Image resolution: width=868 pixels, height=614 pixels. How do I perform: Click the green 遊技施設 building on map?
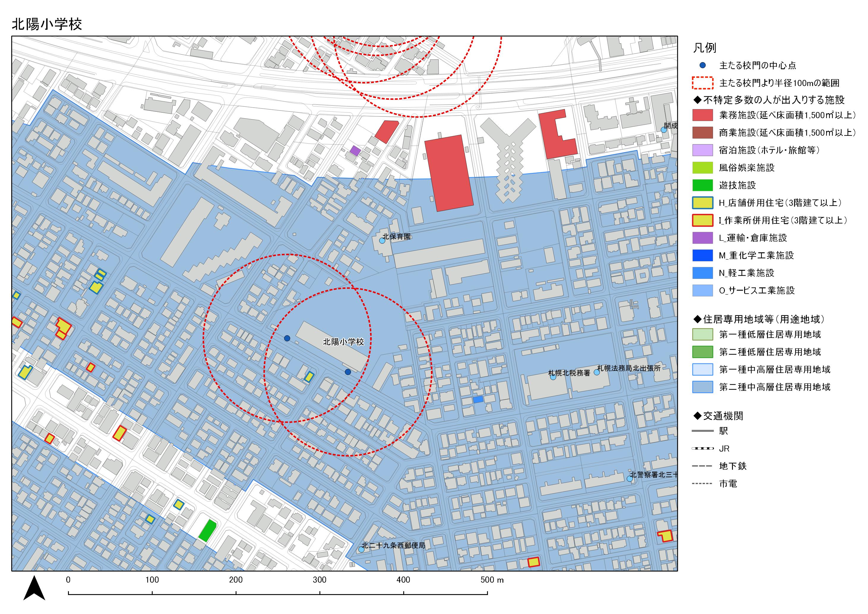tap(208, 530)
